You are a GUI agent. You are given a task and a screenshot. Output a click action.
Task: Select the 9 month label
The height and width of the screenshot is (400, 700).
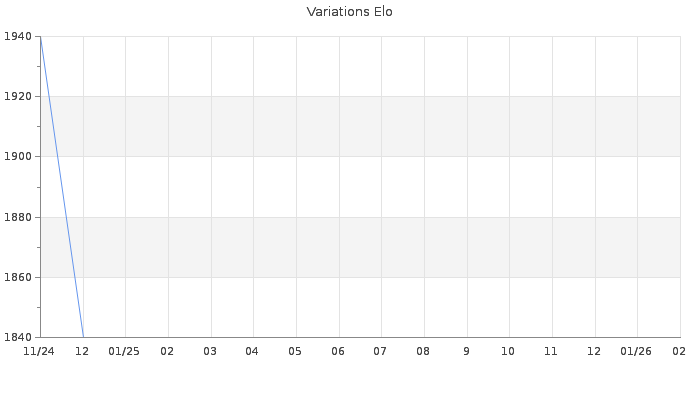466,352
